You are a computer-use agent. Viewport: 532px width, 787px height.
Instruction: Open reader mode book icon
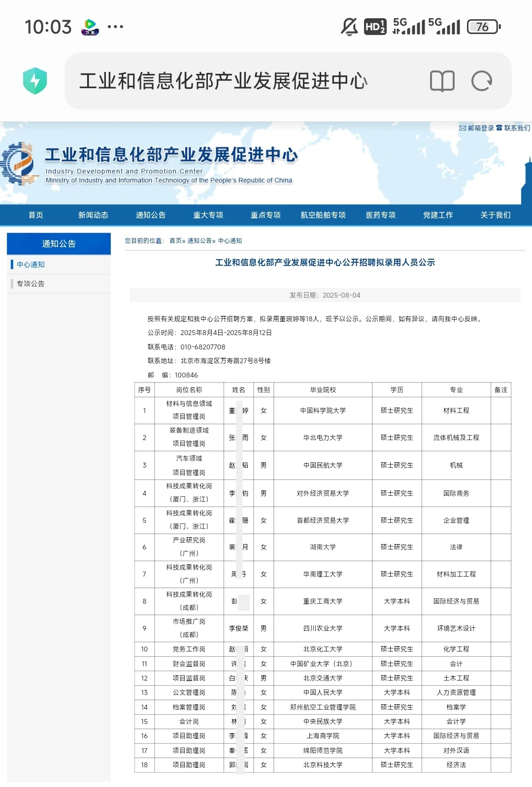pyautogui.click(x=442, y=81)
